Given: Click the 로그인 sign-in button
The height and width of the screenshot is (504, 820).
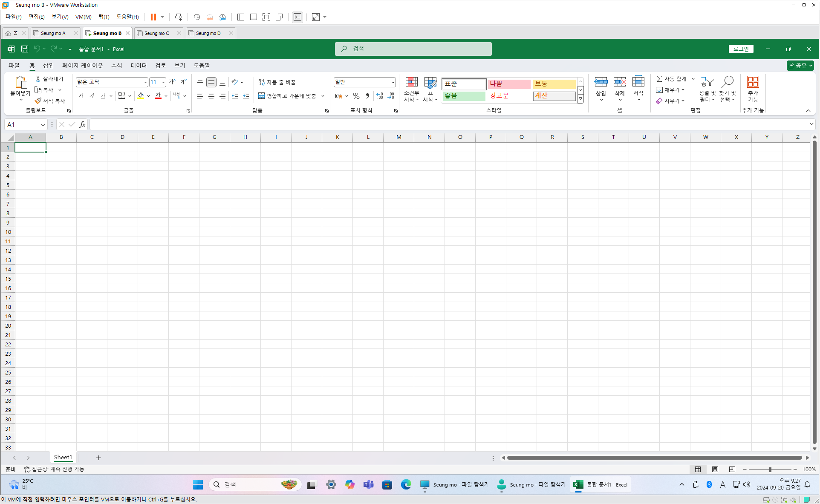Looking at the screenshot, I should pyautogui.click(x=741, y=49).
